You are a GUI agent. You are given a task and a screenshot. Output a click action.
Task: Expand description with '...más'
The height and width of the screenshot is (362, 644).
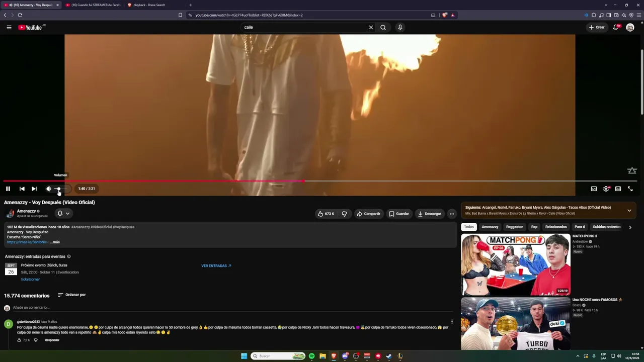point(55,242)
